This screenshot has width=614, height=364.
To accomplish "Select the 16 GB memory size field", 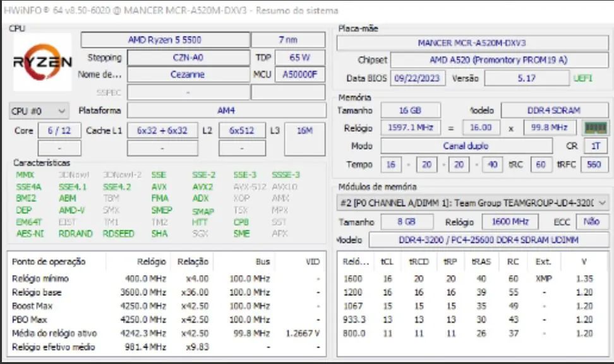I will pos(411,110).
